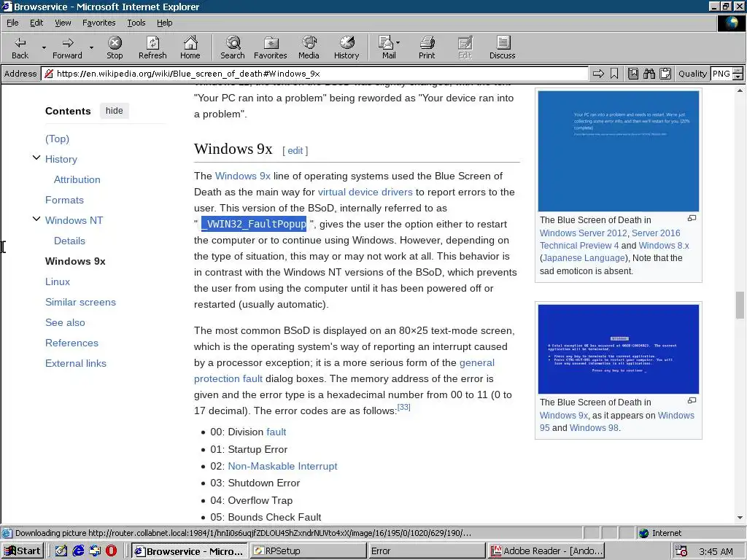Viewport: 747px width, 560px height.
Task: Open the File menu
Action: coord(12,23)
